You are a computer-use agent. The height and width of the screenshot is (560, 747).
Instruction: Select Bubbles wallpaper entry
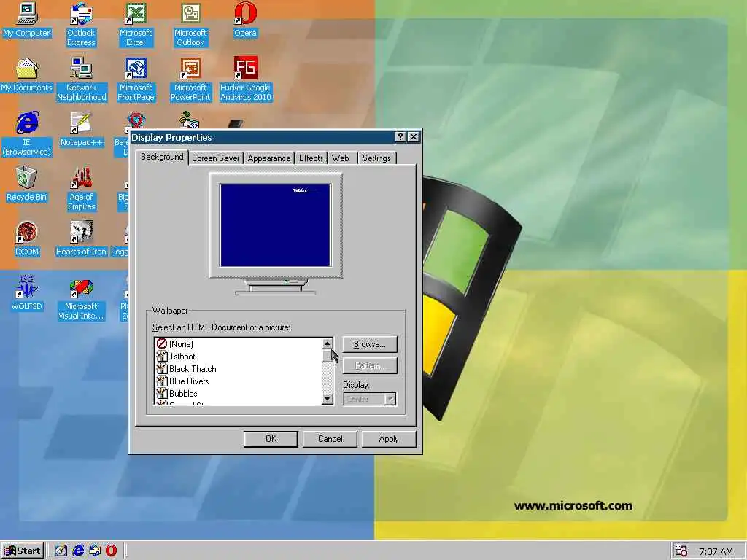coord(239,393)
